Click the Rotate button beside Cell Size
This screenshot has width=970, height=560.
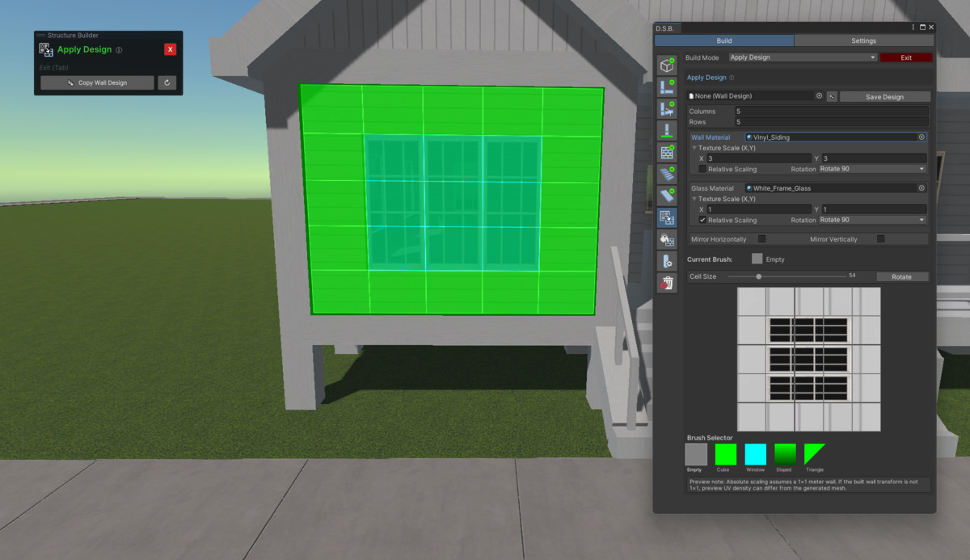(901, 276)
